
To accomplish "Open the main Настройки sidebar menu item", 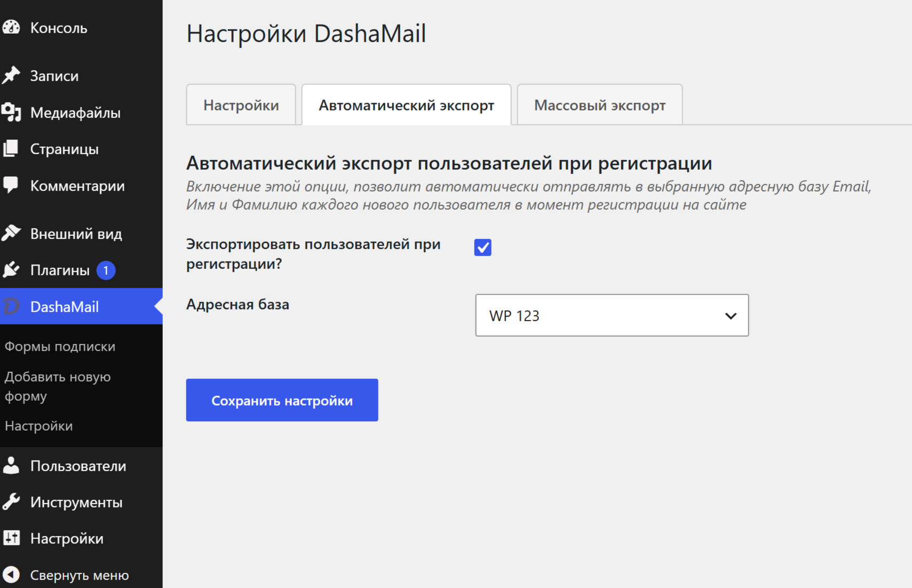I will pyautogui.click(x=81, y=538).
